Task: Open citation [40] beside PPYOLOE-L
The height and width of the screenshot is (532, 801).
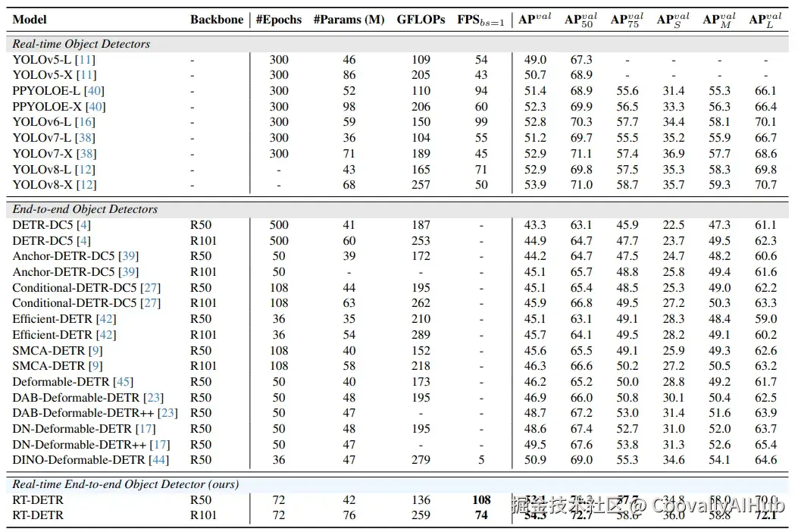Action: pyautogui.click(x=94, y=91)
